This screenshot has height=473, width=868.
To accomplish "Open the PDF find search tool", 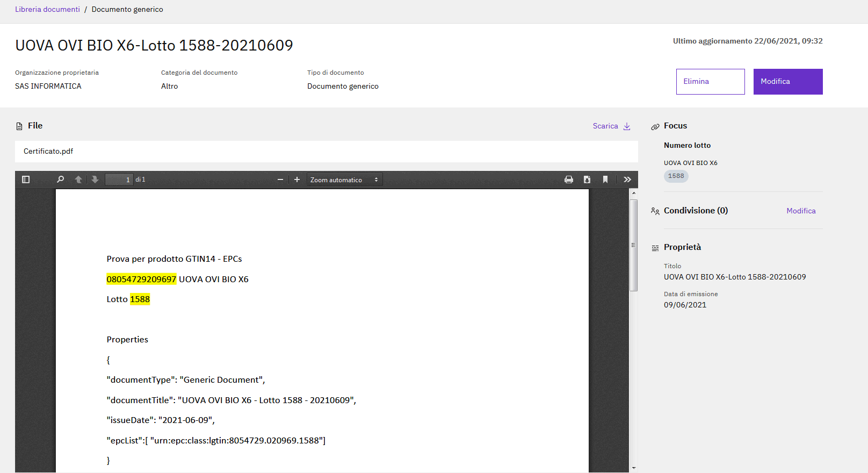I will (x=60, y=180).
